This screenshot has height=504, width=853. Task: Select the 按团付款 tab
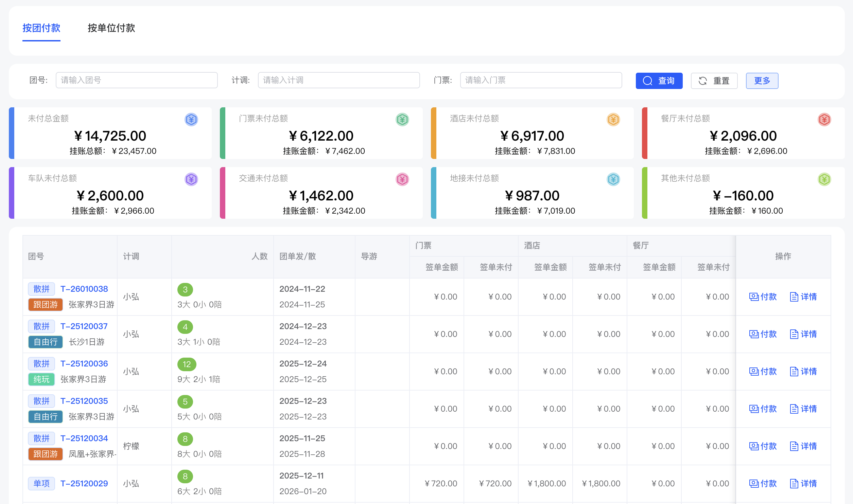point(41,28)
